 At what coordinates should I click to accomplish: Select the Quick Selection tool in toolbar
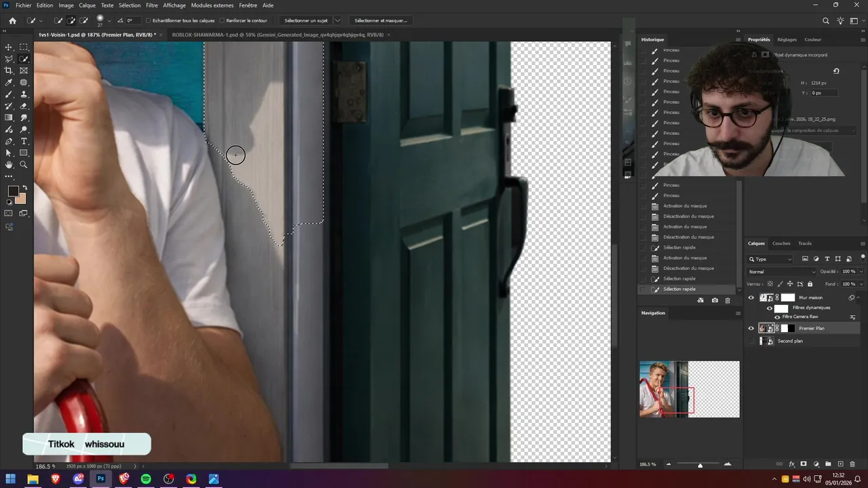point(24,59)
